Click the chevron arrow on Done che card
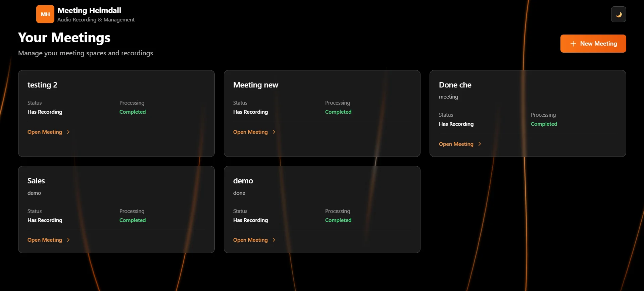Image resolution: width=644 pixels, height=291 pixels. tap(480, 144)
